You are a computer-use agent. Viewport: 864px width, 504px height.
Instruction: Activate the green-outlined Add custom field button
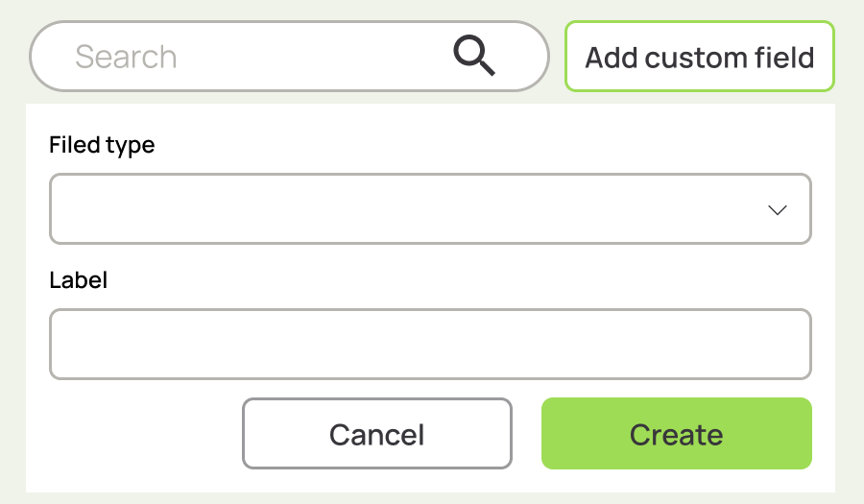[700, 57]
